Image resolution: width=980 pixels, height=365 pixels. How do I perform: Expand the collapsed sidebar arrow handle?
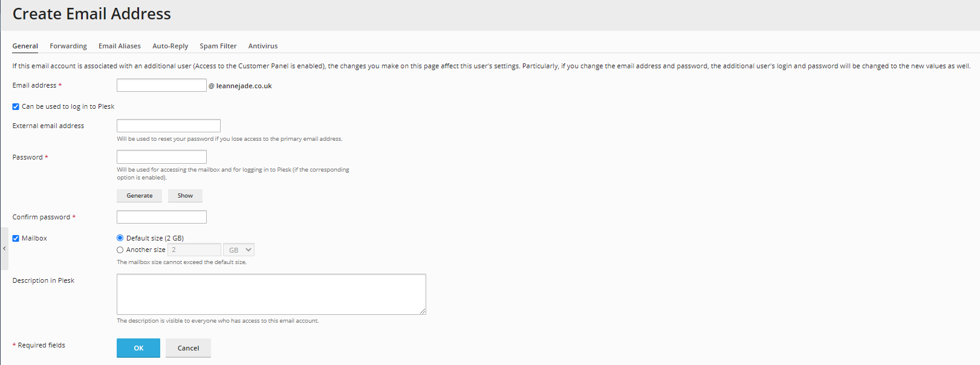point(4,248)
